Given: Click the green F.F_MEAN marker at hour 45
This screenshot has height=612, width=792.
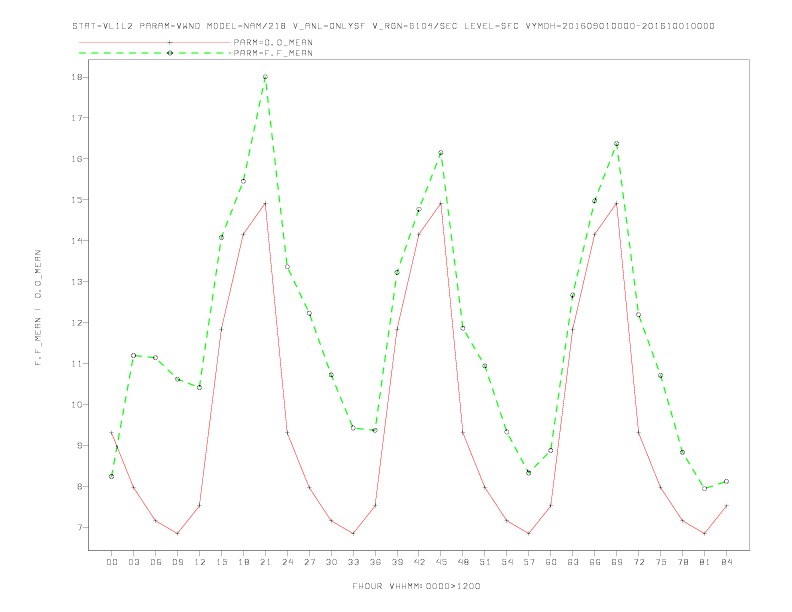Looking at the screenshot, I should click(441, 152).
